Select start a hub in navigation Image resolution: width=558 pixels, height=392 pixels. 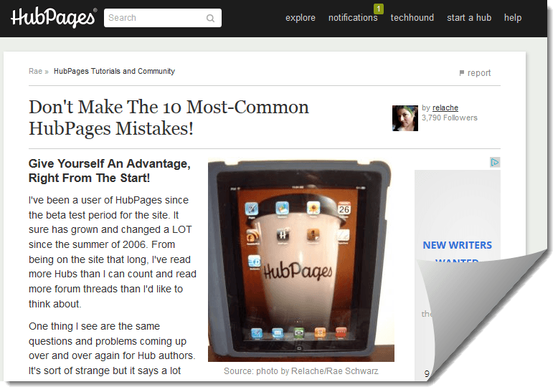point(469,18)
